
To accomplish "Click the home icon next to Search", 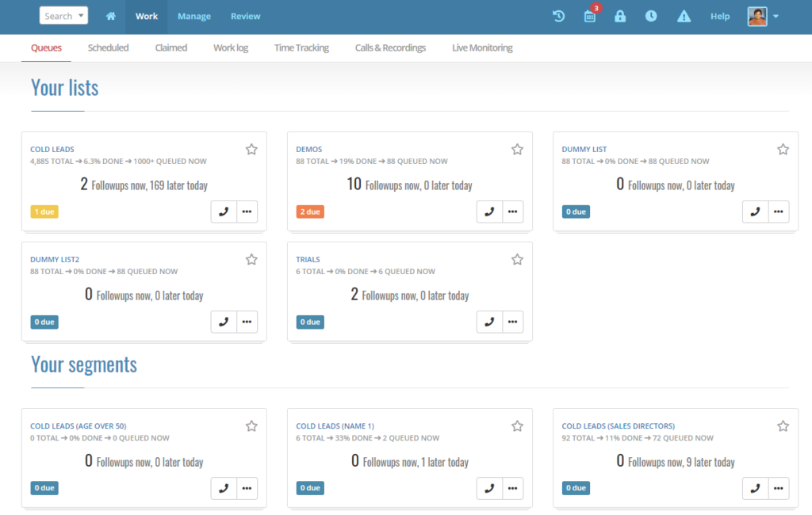I will tap(110, 16).
